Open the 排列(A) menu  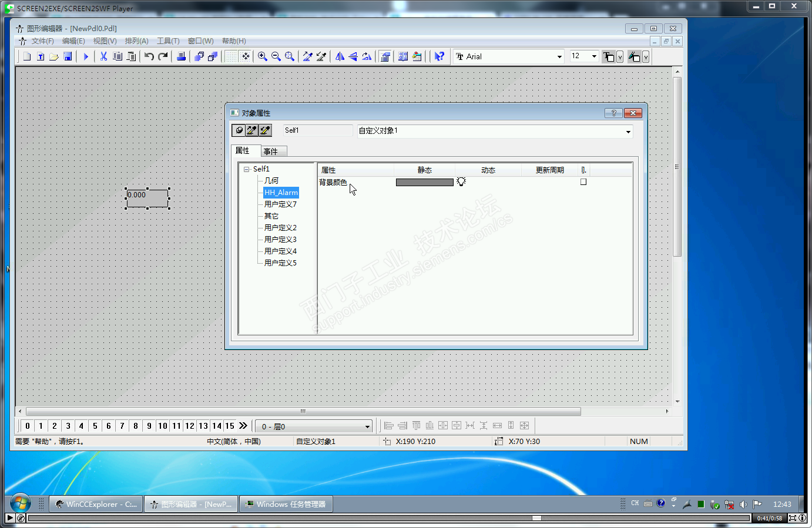coord(136,41)
